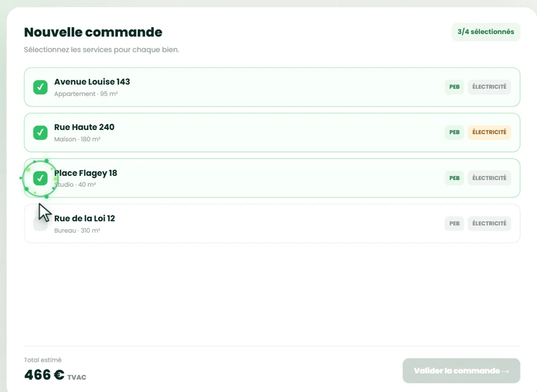Click the Studio · 40 m² description
This screenshot has width=537, height=392.
pos(75,184)
